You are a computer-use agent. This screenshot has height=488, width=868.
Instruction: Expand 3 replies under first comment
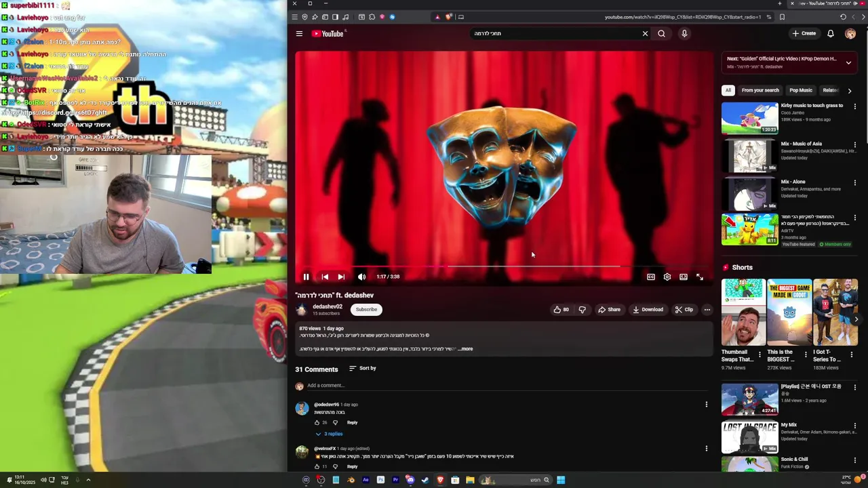(329, 434)
